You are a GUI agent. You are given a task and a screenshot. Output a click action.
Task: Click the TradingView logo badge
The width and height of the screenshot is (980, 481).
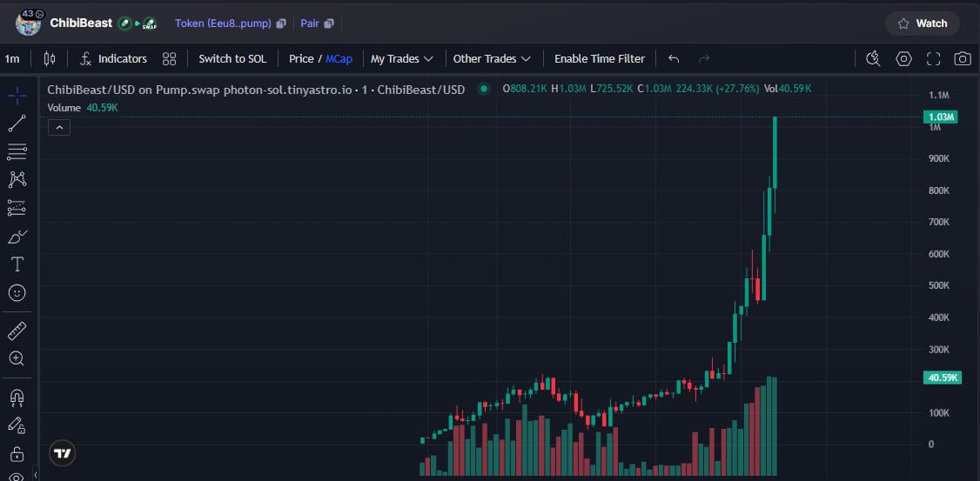63,453
